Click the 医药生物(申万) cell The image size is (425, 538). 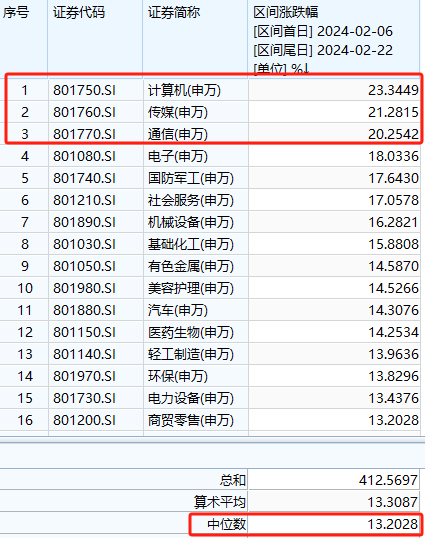191,332
